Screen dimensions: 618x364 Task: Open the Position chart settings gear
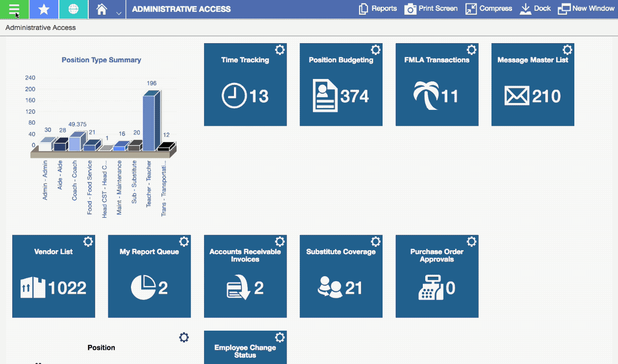[184, 338]
